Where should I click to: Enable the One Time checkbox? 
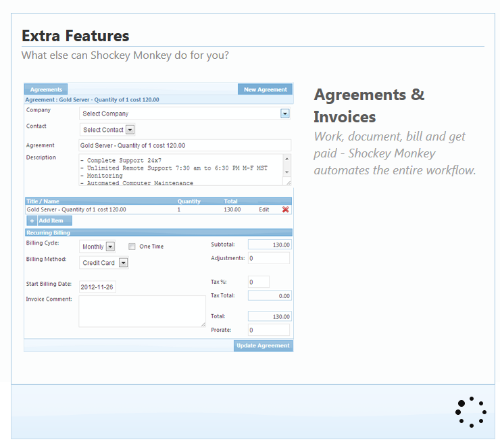click(132, 247)
